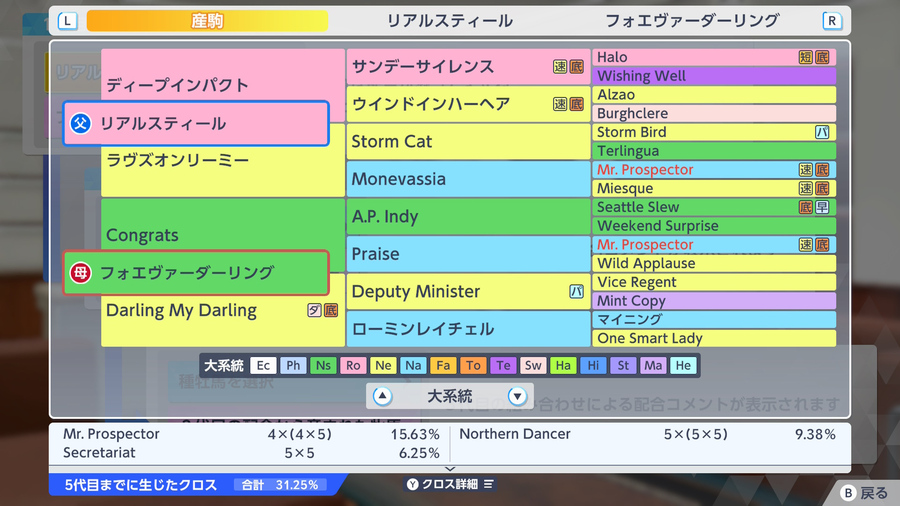Click the L shoulder button icon
Viewport: 900px width, 506px height.
coord(68,21)
